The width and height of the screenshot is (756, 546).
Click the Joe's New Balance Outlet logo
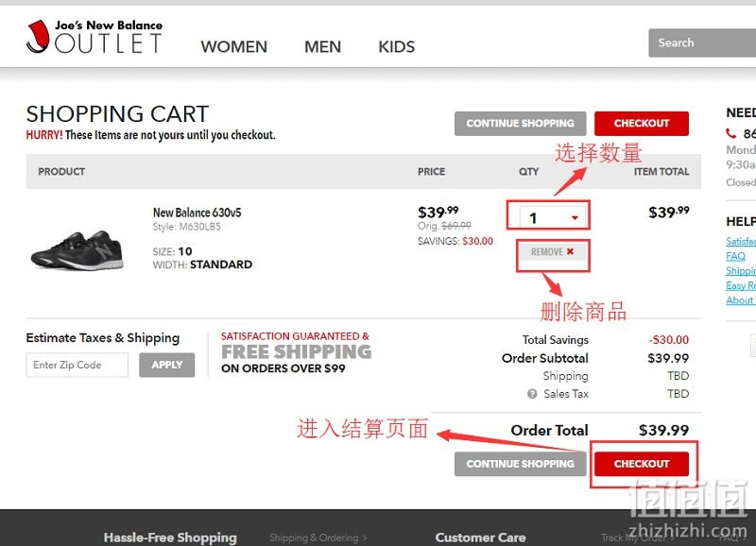[x=94, y=36]
